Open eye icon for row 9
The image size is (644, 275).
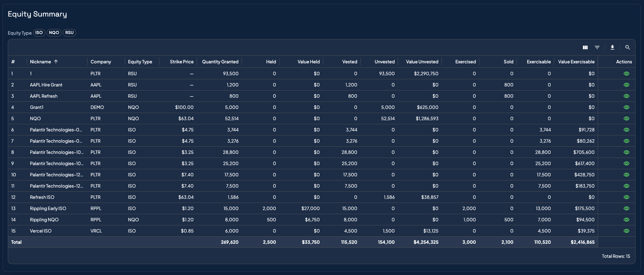[626, 164]
